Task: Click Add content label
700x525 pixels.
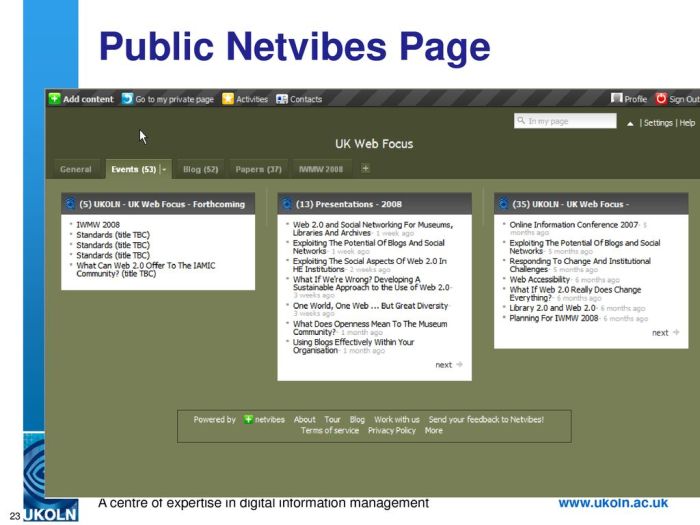Action: tap(88, 99)
